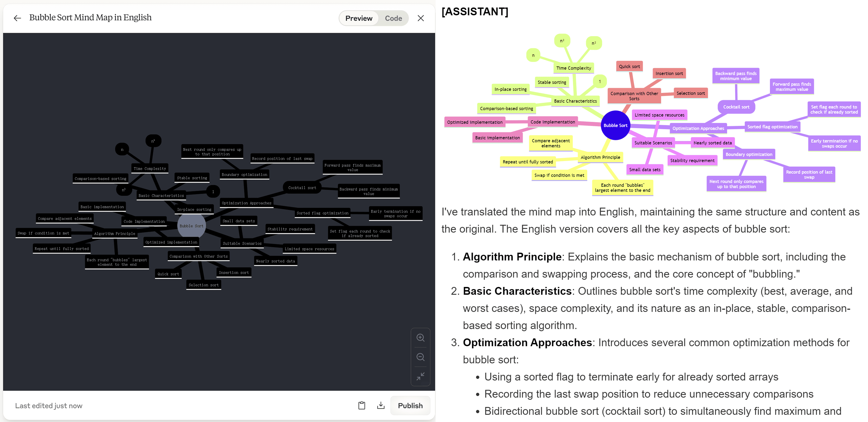The height and width of the screenshot is (422, 868).
Task: Click the Sorted flag optimization dark node
Action: pyautogui.click(x=323, y=213)
